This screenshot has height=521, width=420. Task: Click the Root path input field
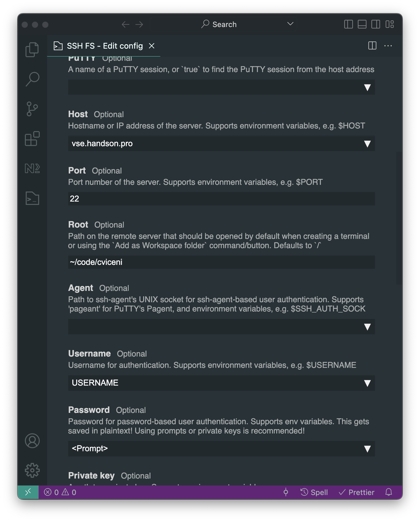221,262
